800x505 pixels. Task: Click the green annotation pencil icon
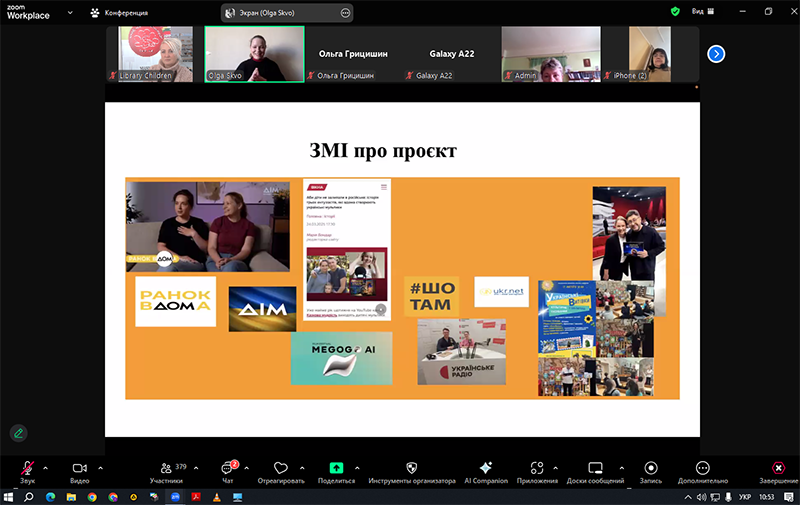[19, 434]
